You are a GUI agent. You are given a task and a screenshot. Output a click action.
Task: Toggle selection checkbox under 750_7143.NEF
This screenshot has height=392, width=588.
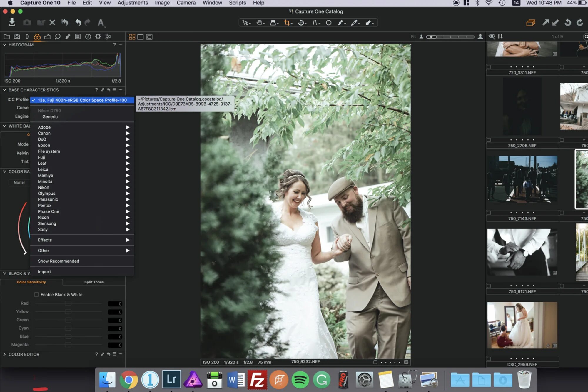[x=489, y=213]
